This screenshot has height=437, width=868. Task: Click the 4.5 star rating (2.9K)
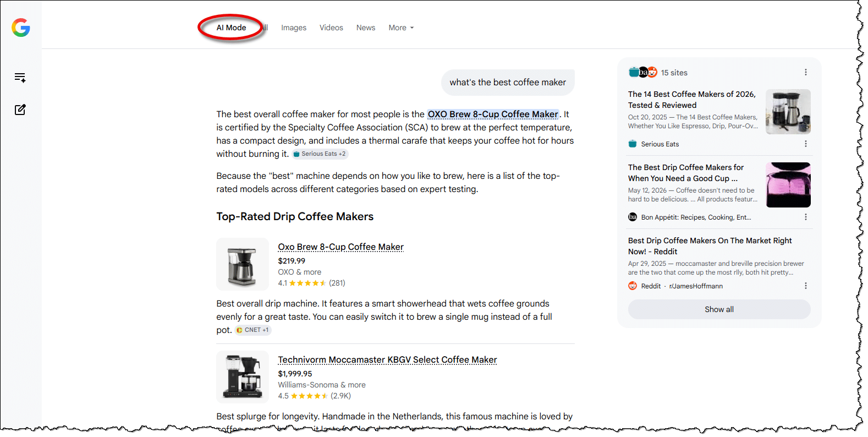[x=315, y=396]
